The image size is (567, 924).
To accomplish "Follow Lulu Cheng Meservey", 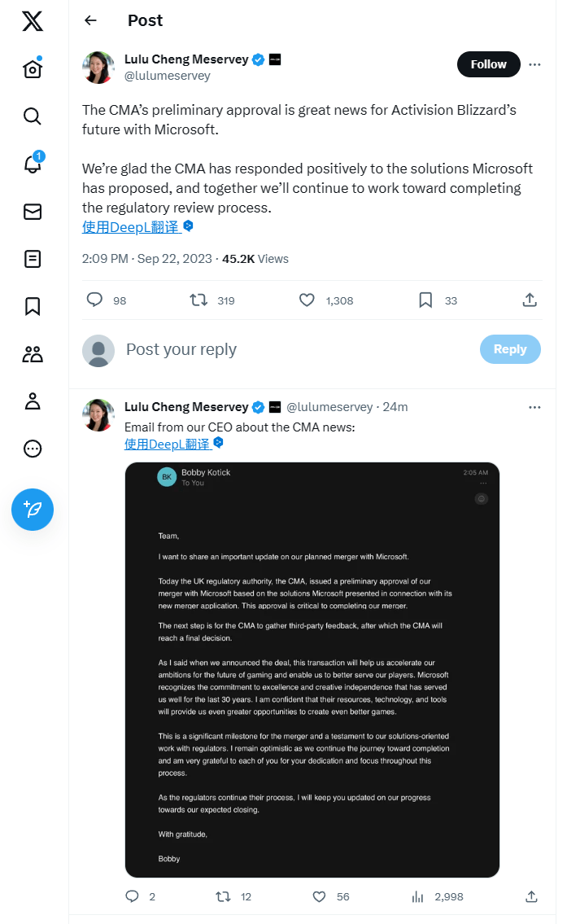I will point(488,64).
